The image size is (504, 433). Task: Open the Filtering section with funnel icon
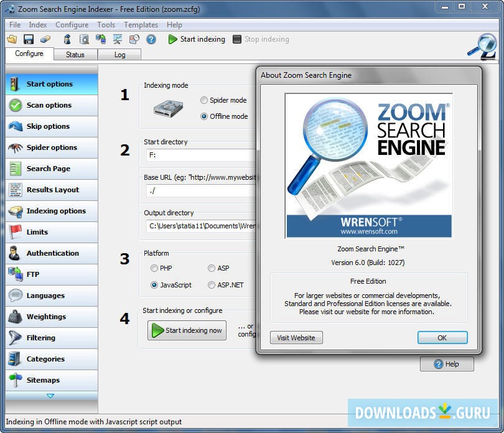coord(41,338)
